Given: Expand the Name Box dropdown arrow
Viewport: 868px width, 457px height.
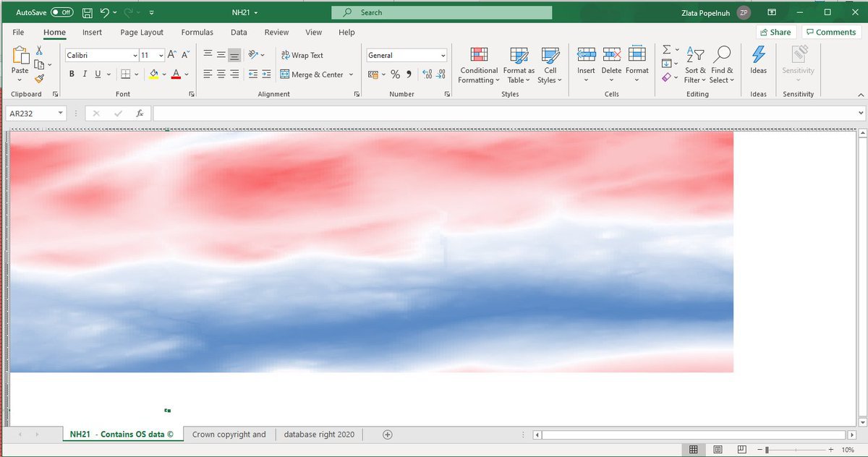Looking at the screenshot, I should pos(60,114).
